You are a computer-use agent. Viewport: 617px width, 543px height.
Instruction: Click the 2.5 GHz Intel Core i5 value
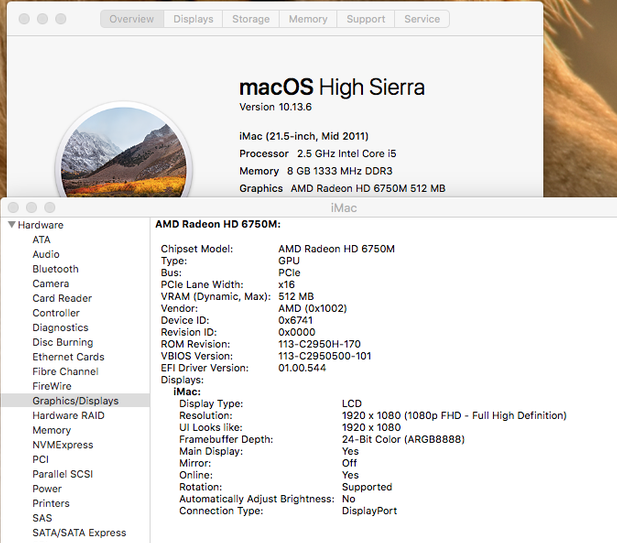point(347,153)
